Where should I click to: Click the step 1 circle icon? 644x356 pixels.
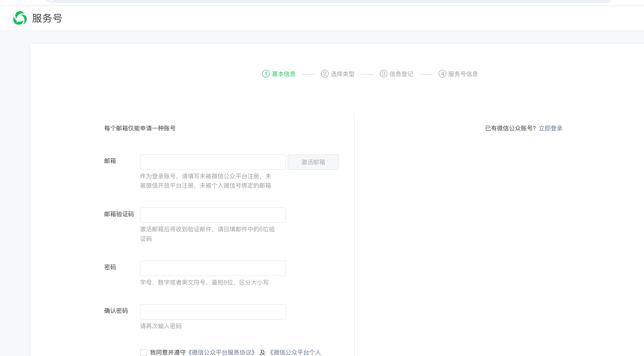pos(266,74)
